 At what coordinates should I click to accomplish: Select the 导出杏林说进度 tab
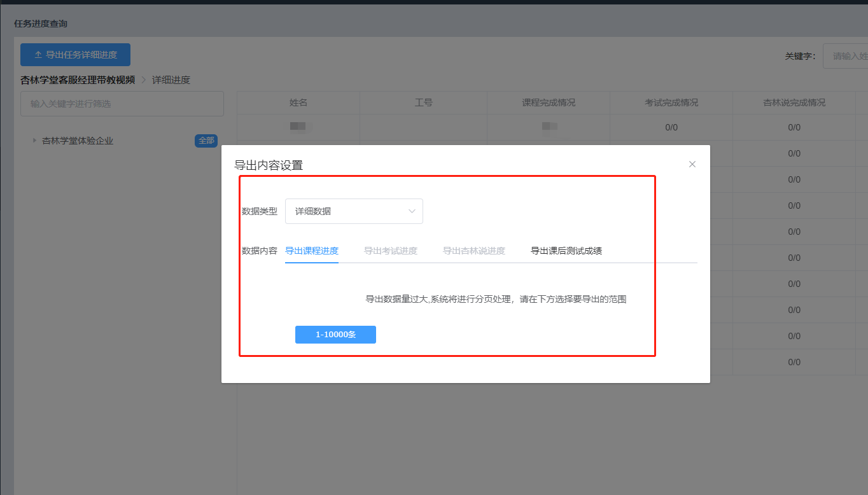tap(474, 251)
